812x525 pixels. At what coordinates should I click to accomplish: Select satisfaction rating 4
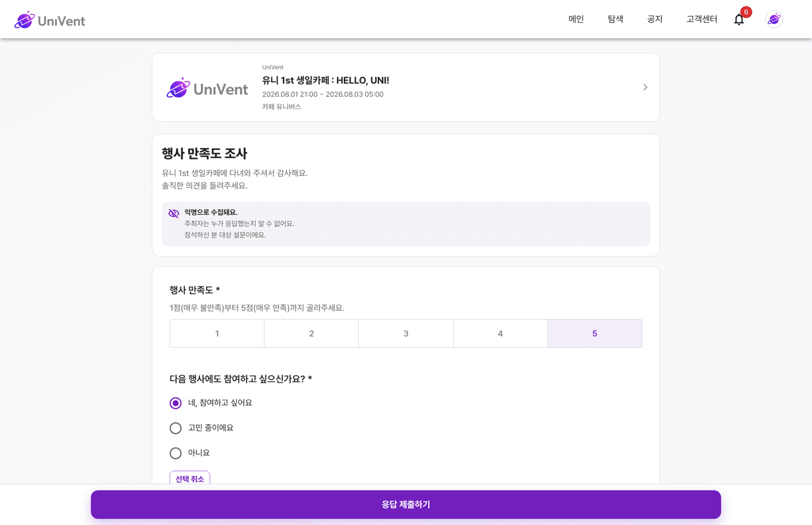tap(500, 333)
